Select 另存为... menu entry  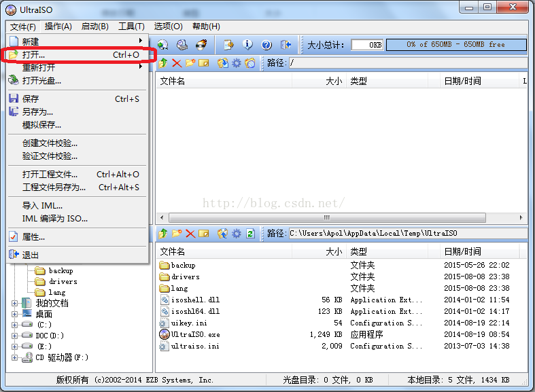click(77, 112)
